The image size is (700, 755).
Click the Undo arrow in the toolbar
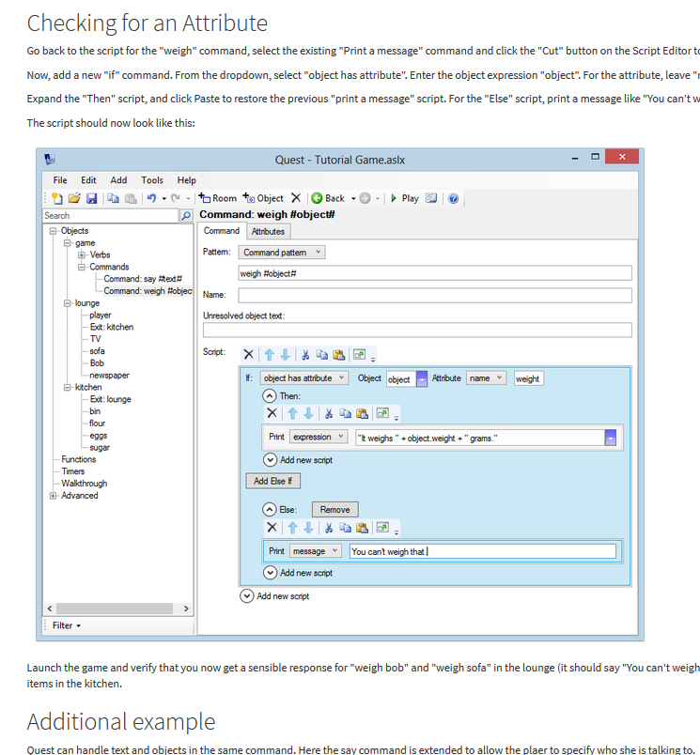pos(150,198)
